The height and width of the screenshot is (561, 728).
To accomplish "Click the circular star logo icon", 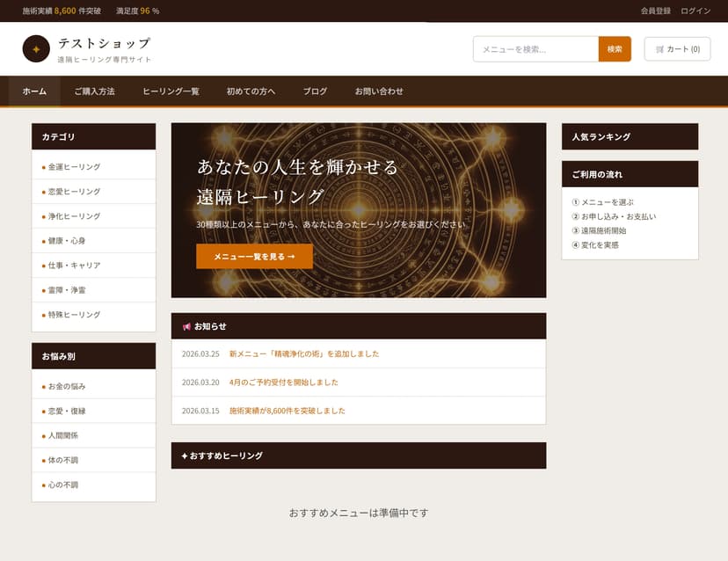I will 35,49.
